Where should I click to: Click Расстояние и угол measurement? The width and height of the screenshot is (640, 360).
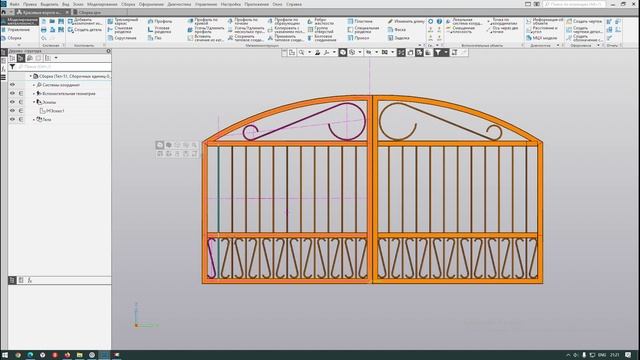pyautogui.click(x=542, y=30)
